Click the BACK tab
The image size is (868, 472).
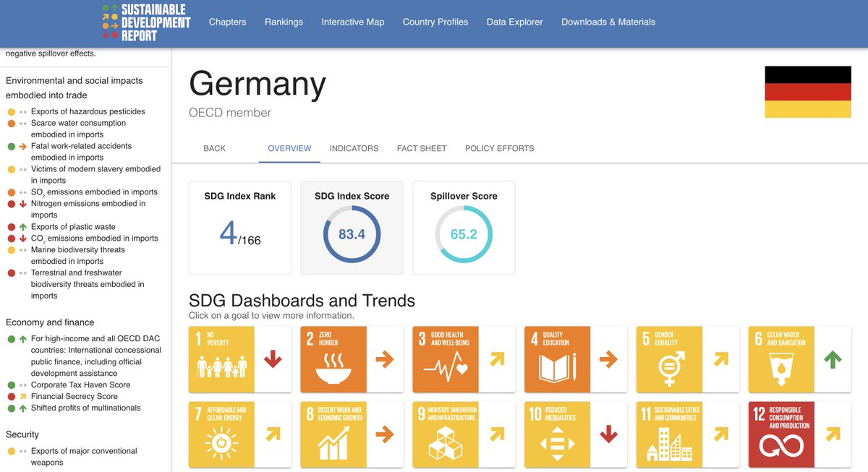(214, 148)
